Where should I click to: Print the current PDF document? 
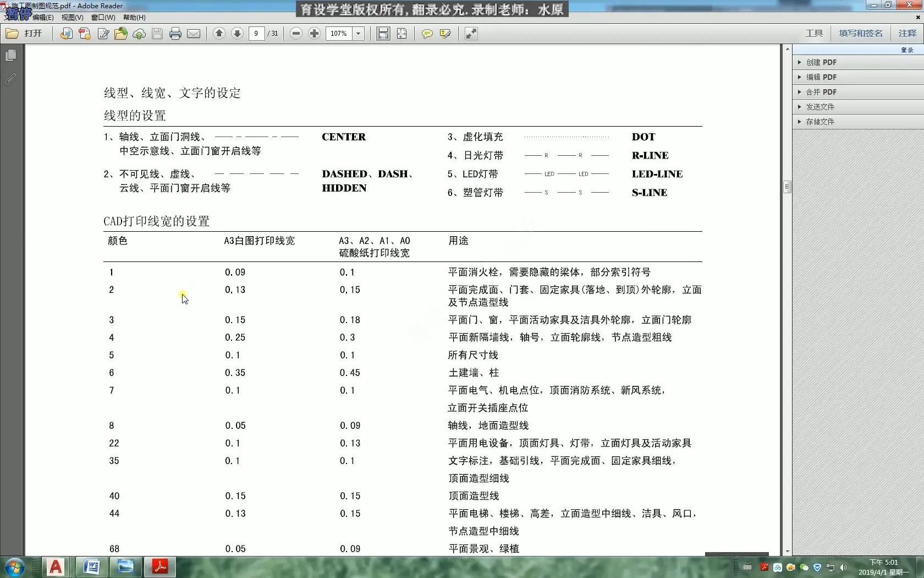click(175, 34)
